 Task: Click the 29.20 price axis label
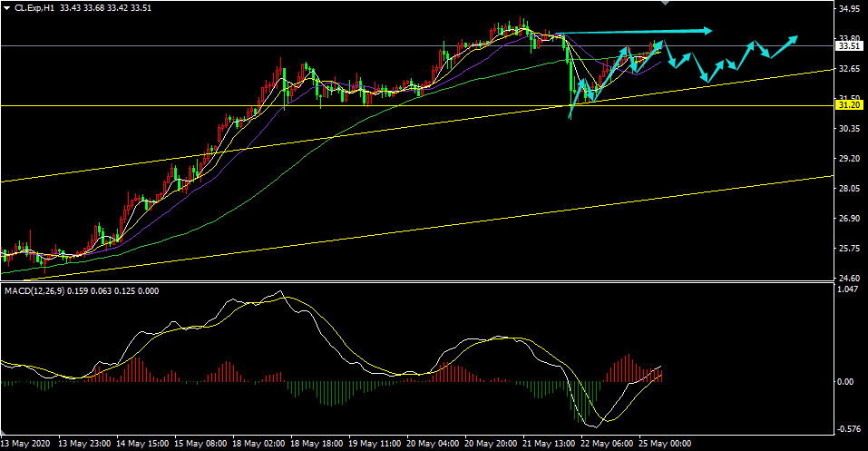pos(849,159)
